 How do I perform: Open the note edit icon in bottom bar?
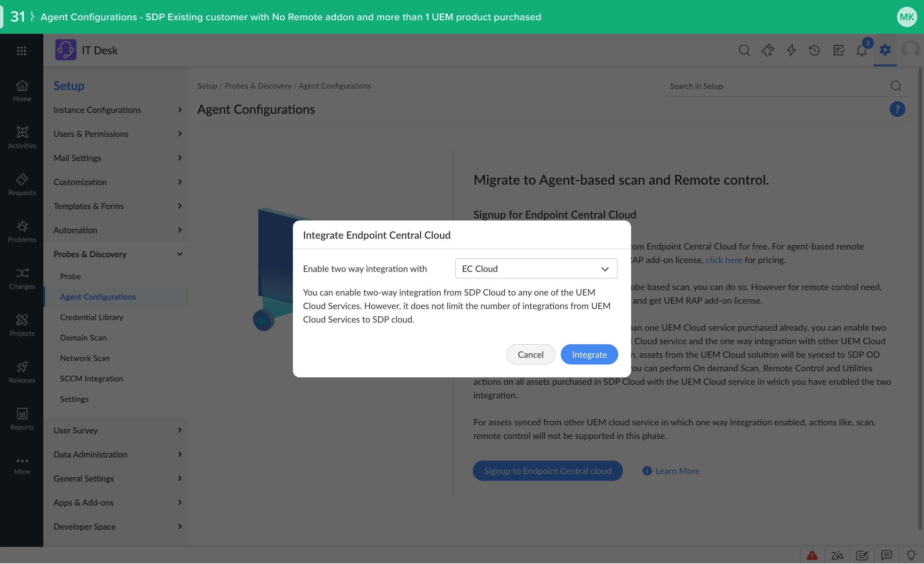point(862,555)
